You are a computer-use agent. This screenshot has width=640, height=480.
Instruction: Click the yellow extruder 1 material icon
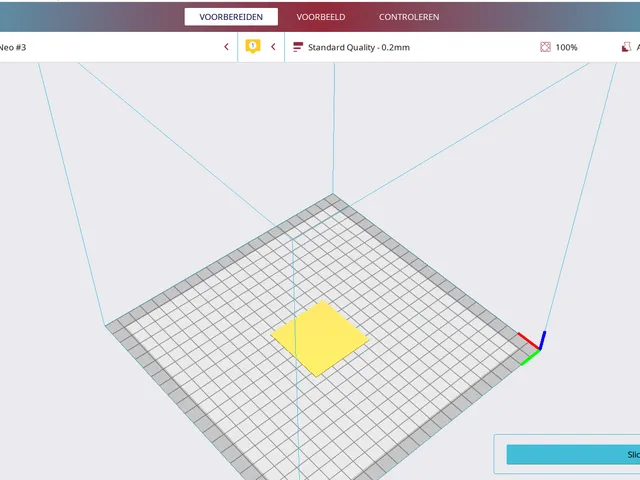tap(253, 46)
